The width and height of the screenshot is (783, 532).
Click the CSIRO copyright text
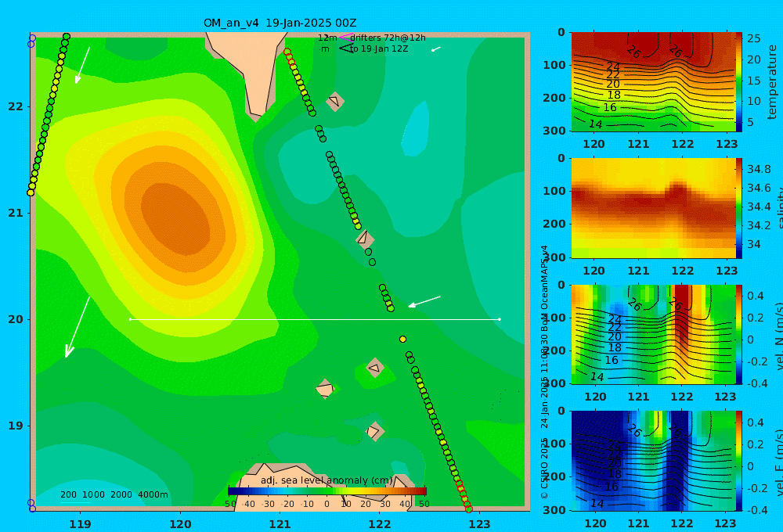(544, 372)
